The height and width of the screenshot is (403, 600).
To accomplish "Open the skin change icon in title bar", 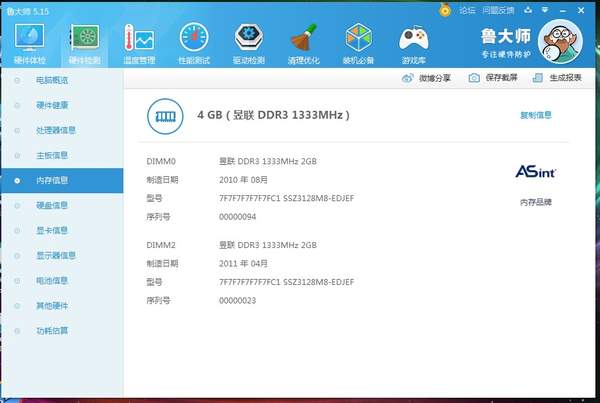I will pyautogui.click(x=528, y=10).
